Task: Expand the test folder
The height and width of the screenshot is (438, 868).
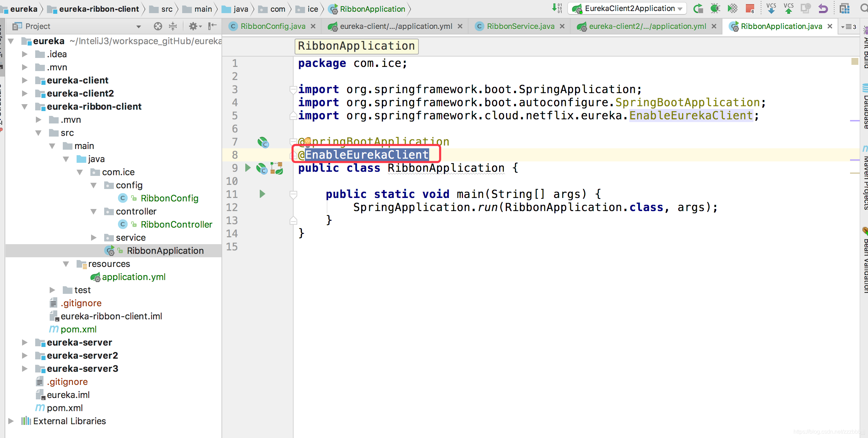Action: (52, 290)
